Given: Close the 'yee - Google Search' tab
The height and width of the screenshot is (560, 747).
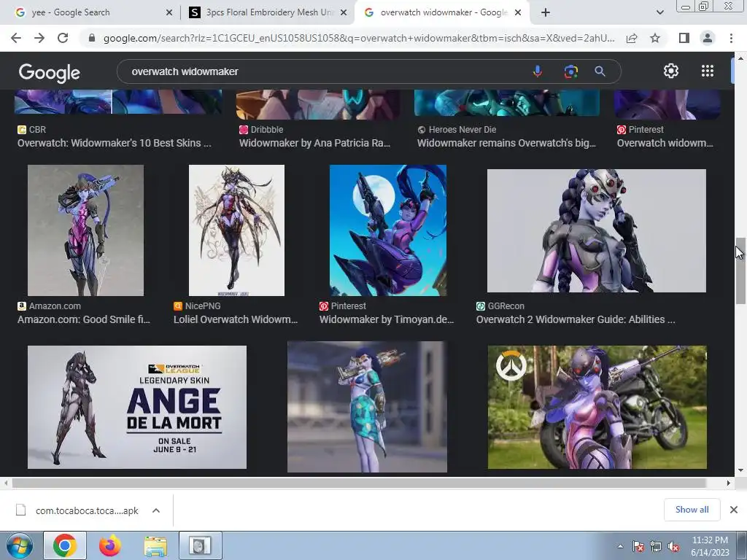Looking at the screenshot, I should pos(169,12).
